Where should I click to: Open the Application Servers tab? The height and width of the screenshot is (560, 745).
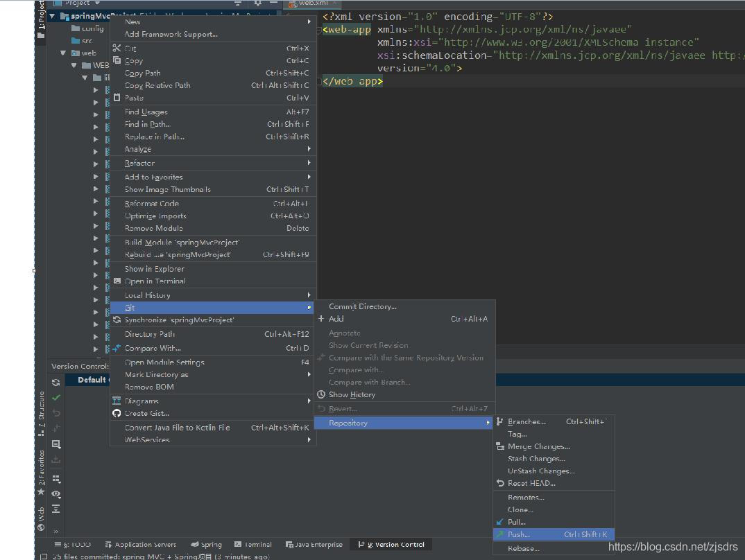[141, 544]
